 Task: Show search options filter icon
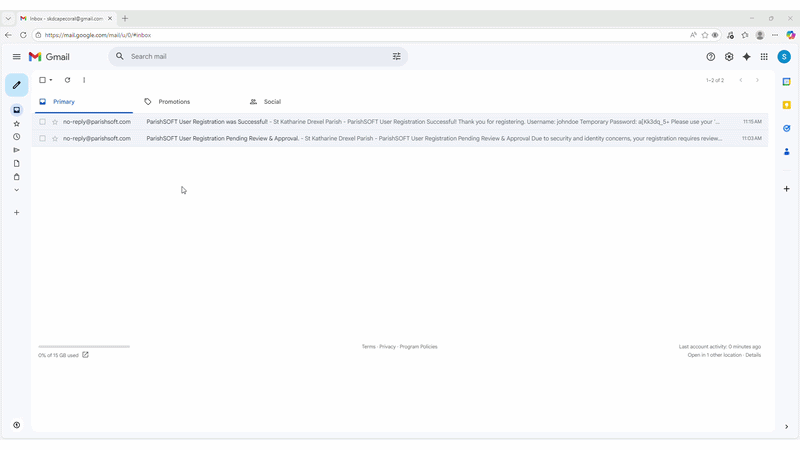[x=396, y=57]
